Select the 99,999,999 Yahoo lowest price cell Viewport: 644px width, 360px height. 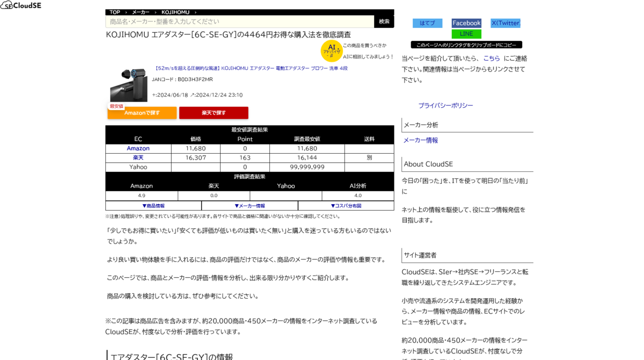click(x=307, y=167)
